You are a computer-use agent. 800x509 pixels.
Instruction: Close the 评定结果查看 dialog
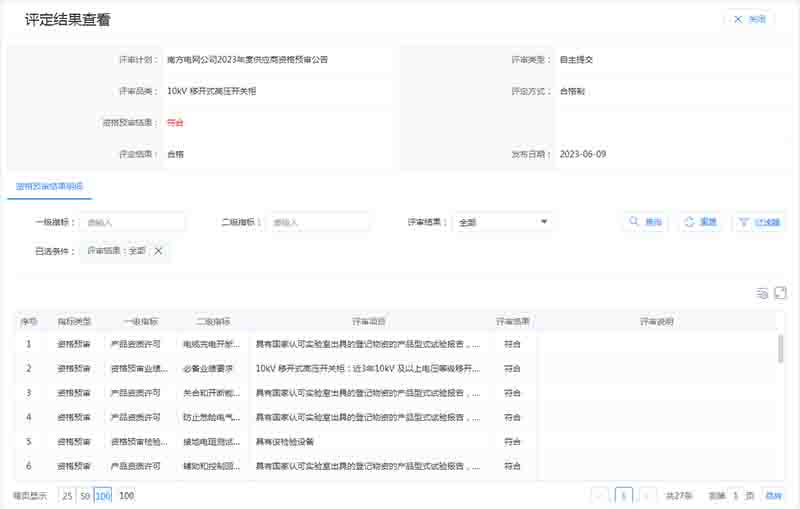[x=749, y=19]
